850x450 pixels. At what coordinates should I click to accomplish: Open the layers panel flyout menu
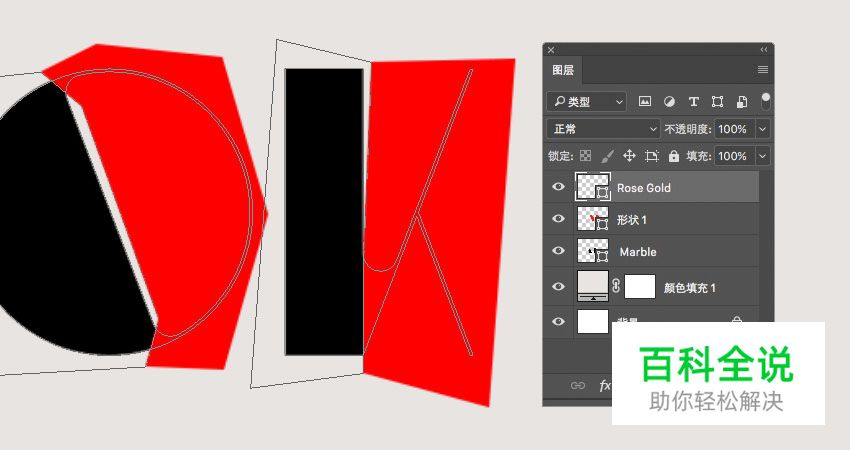763,70
